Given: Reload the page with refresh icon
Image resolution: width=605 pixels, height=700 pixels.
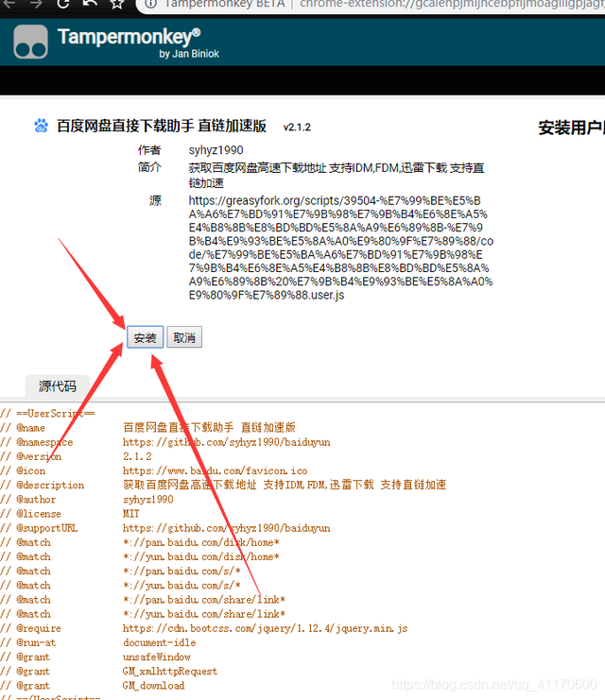Looking at the screenshot, I should 63,4.
